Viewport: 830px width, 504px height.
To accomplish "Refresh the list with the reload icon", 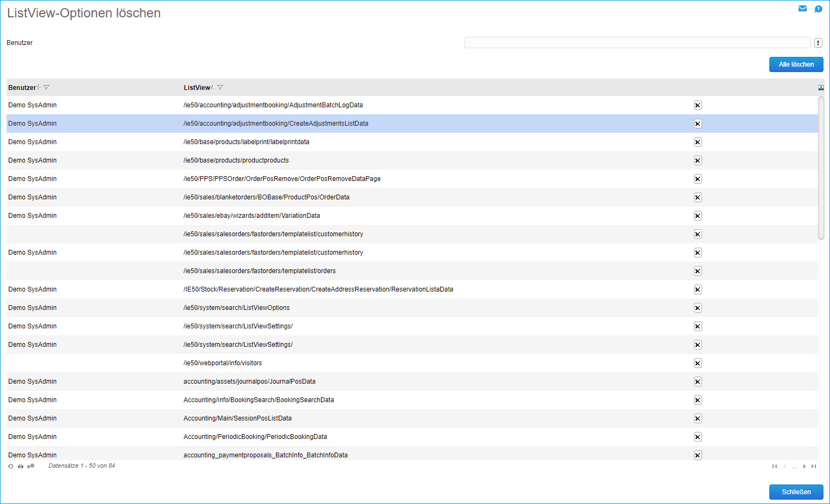I will click(11, 466).
